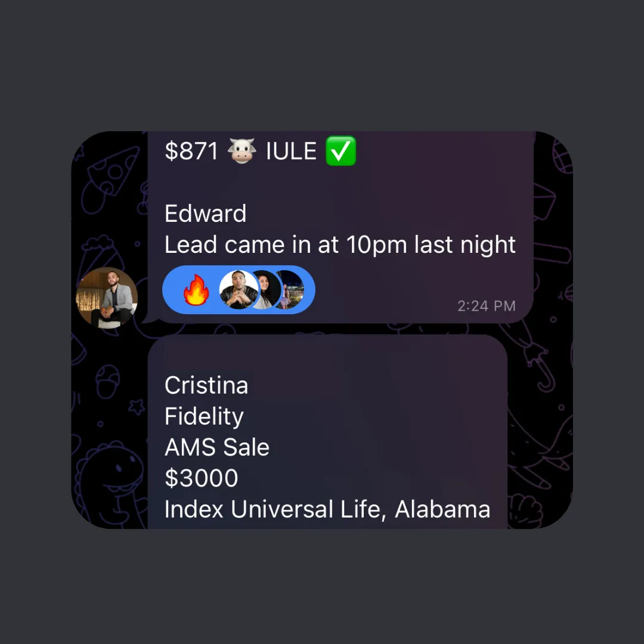644x644 pixels.
Task: Click the Fidelity line in the second message
Action: pyautogui.click(x=204, y=416)
